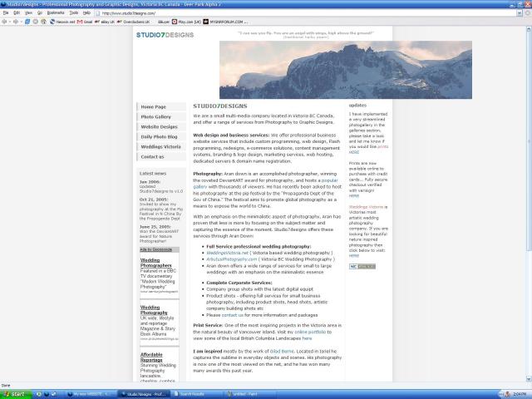Image resolution: width=532 pixels, height=399 pixels.
Task: Click the Gilad Benari link
Action: tap(282, 352)
